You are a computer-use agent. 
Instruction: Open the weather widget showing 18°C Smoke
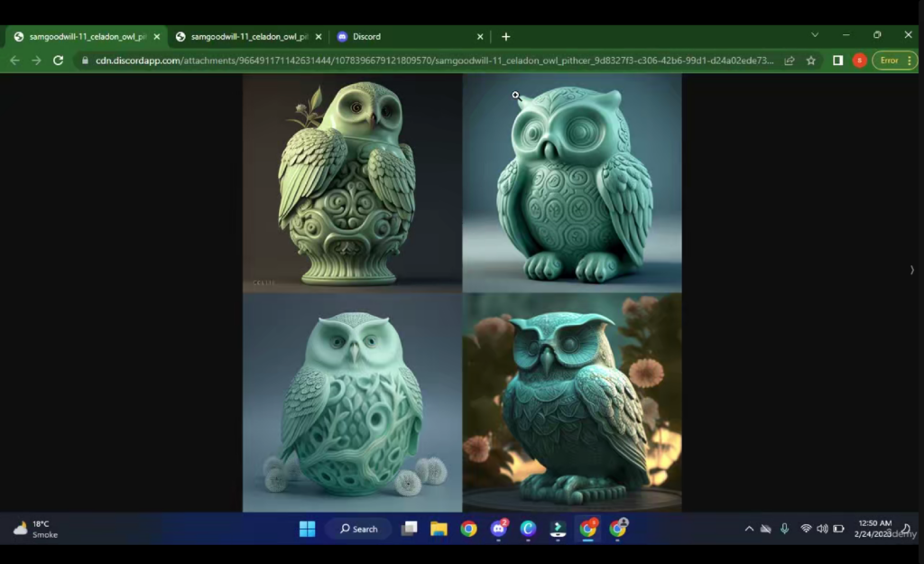pos(36,529)
